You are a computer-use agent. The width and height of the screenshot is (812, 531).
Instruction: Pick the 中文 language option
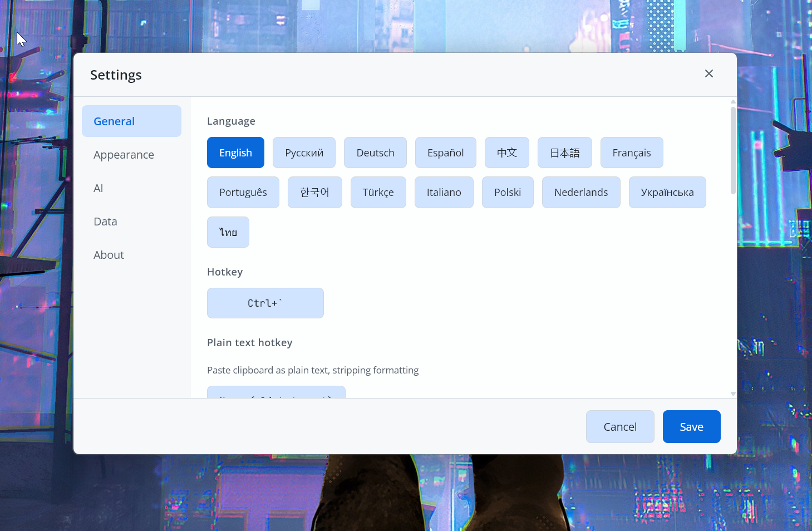pos(507,153)
